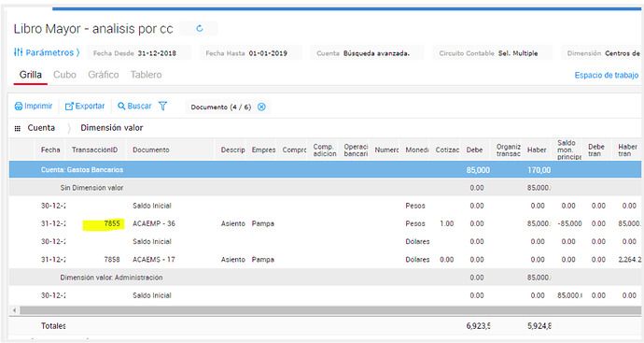Click the Saldo mon. principal column header
Image resolution: width=644 pixels, height=343 pixels.
(568, 150)
